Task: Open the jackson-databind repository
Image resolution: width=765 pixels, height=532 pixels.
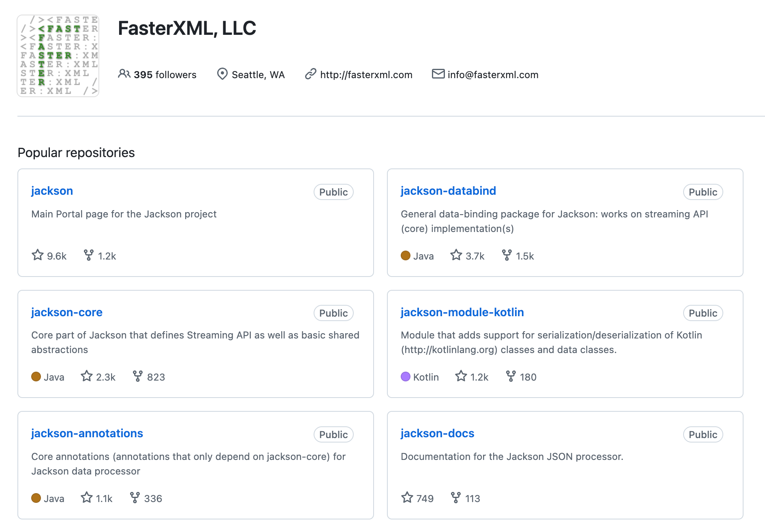Action: point(448,191)
